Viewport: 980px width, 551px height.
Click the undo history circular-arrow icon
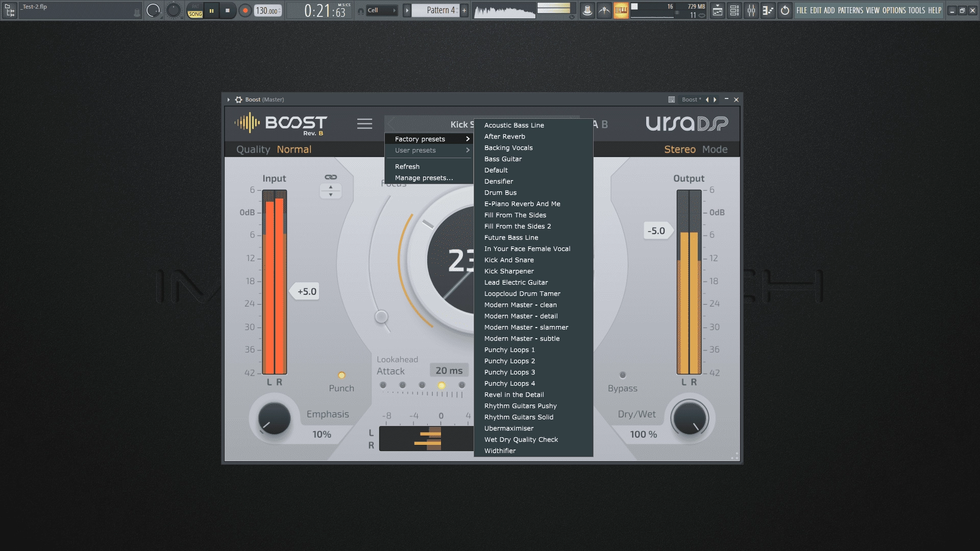click(x=785, y=10)
